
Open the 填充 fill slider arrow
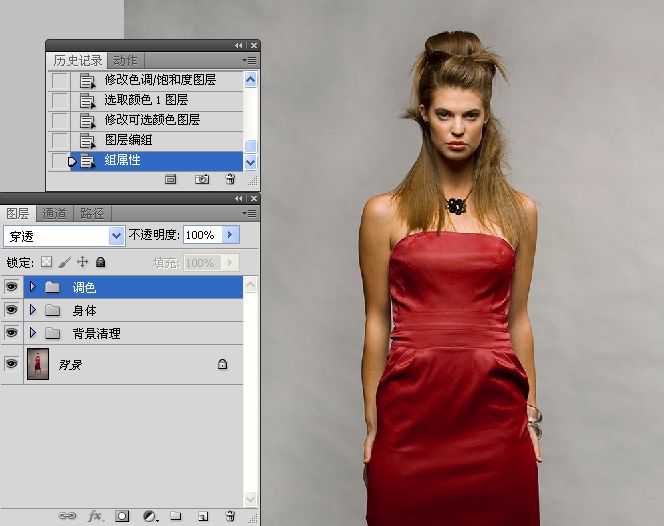(x=230, y=263)
